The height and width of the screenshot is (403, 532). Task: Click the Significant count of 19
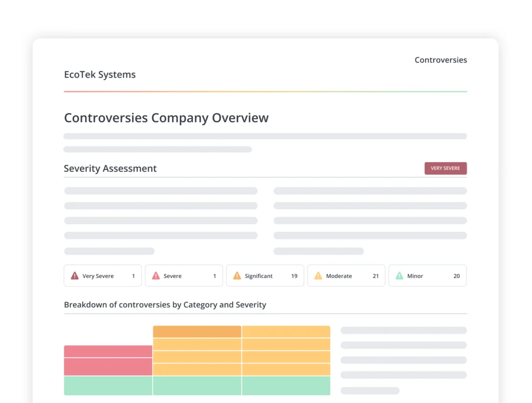(294, 276)
